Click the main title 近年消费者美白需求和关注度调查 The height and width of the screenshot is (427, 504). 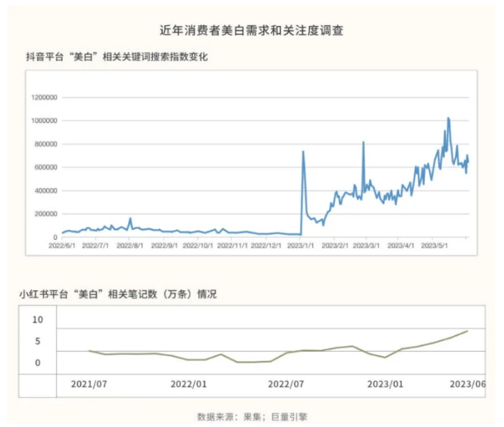[x=251, y=31]
